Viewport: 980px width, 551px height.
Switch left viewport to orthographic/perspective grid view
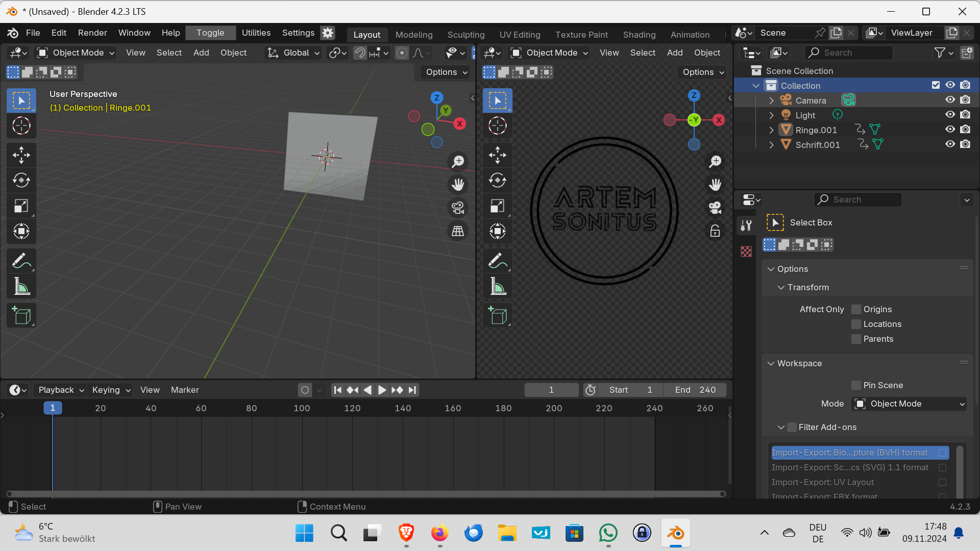[458, 231]
